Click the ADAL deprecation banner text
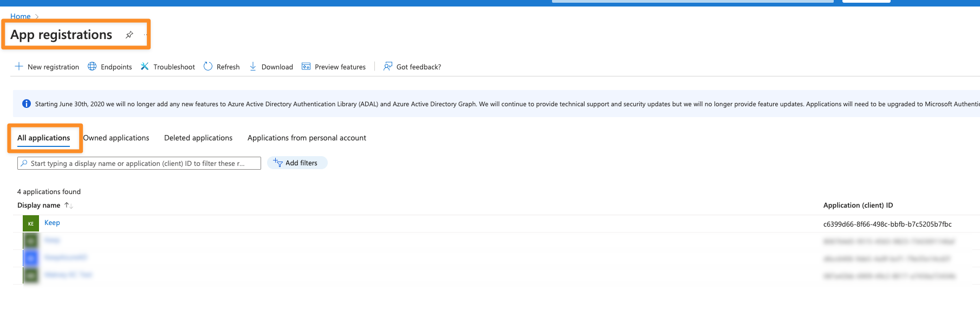 coord(507,104)
